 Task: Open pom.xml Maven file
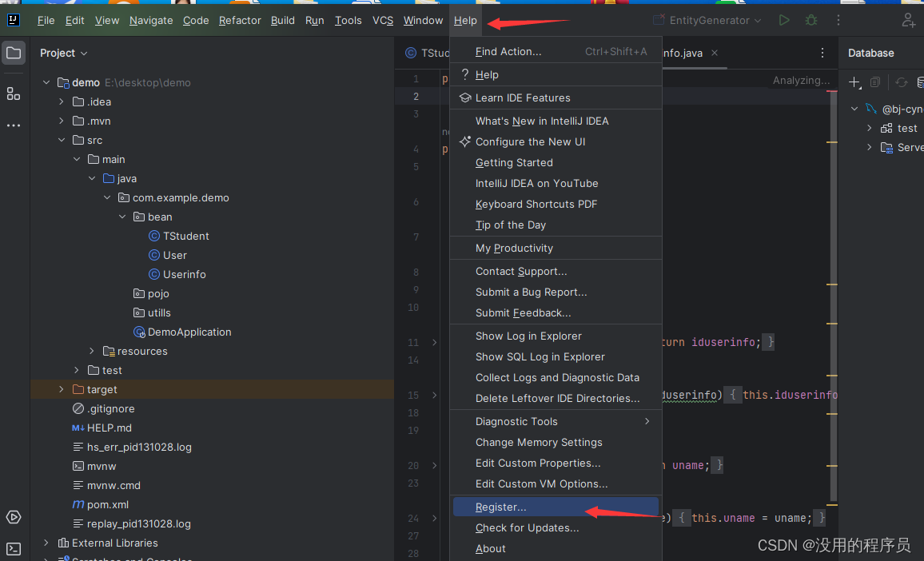click(x=100, y=504)
